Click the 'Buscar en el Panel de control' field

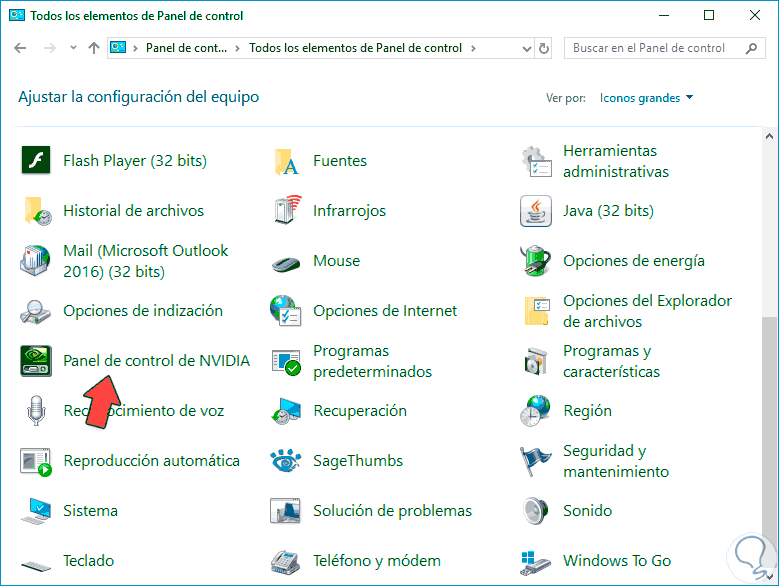click(x=665, y=48)
